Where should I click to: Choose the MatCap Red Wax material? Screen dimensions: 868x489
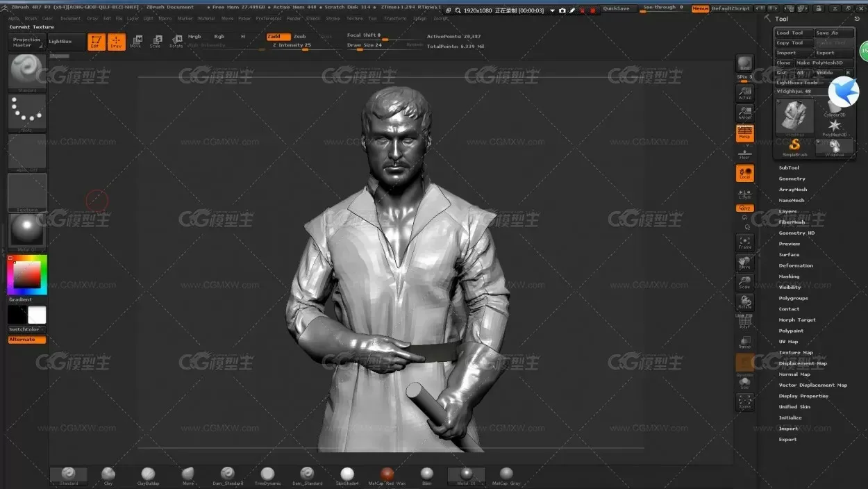point(387,476)
